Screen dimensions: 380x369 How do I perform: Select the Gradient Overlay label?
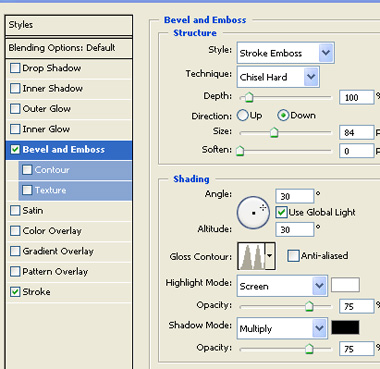58,251
